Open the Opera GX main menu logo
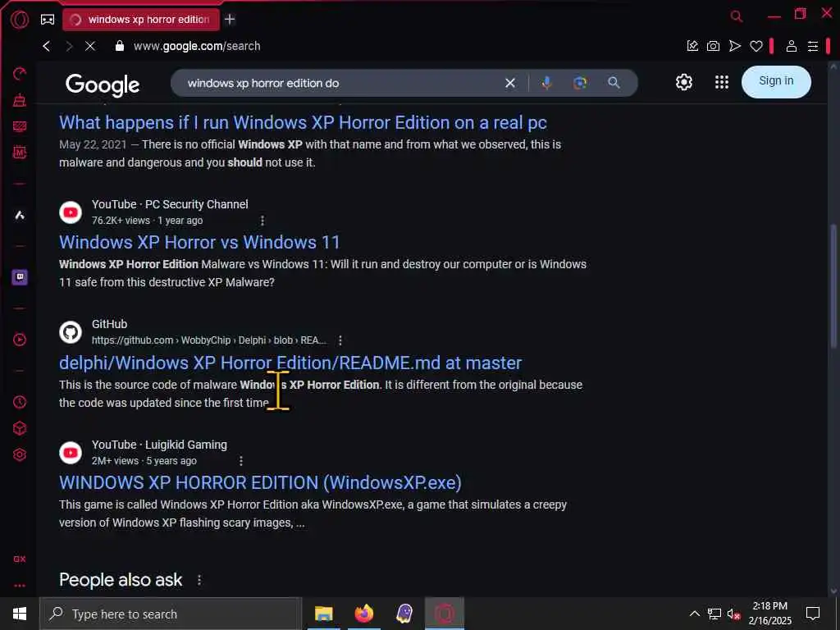The height and width of the screenshot is (630, 840). pyautogui.click(x=20, y=20)
